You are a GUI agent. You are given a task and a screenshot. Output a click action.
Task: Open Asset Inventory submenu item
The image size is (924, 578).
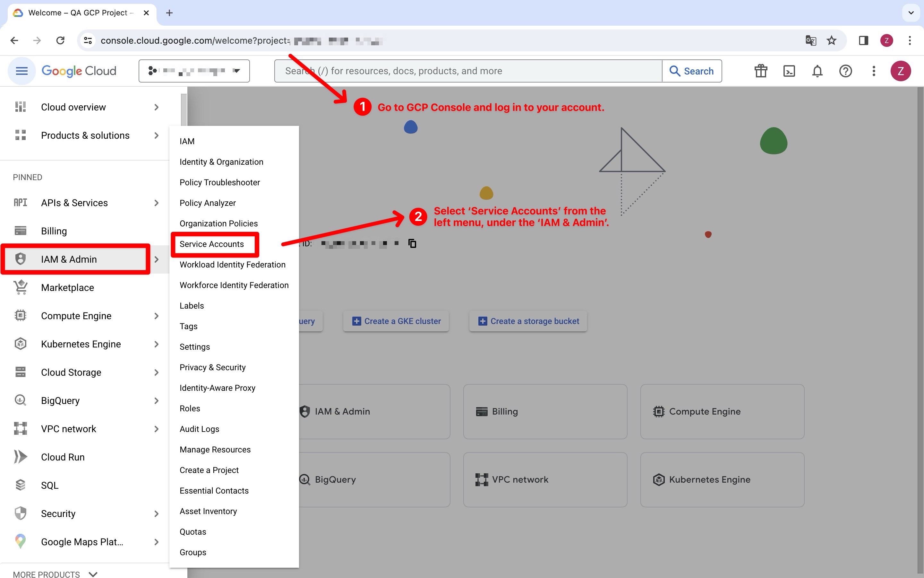tap(208, 511)
